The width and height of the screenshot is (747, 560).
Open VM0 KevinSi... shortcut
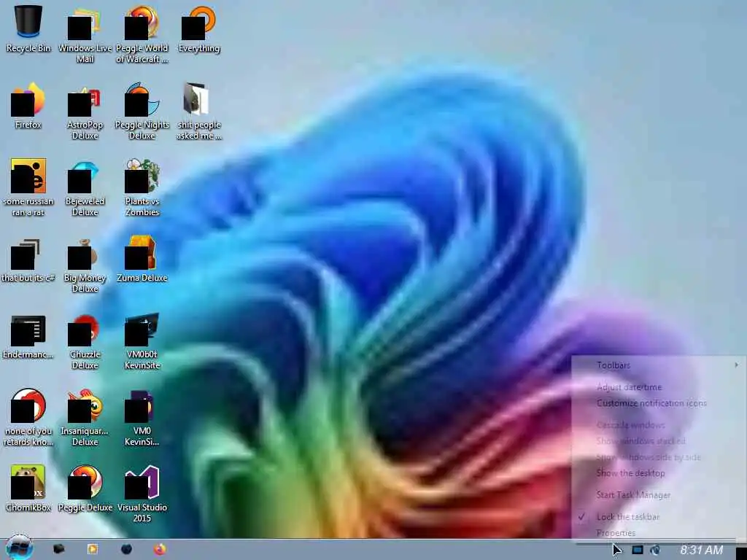point(142,418)
